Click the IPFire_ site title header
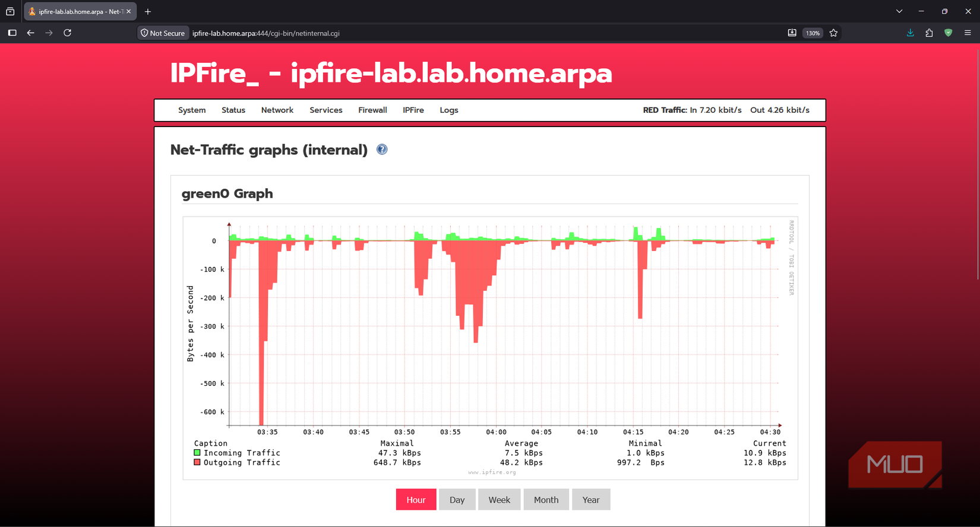This screenshot has height=527, width=980. (x=391, y=74)
